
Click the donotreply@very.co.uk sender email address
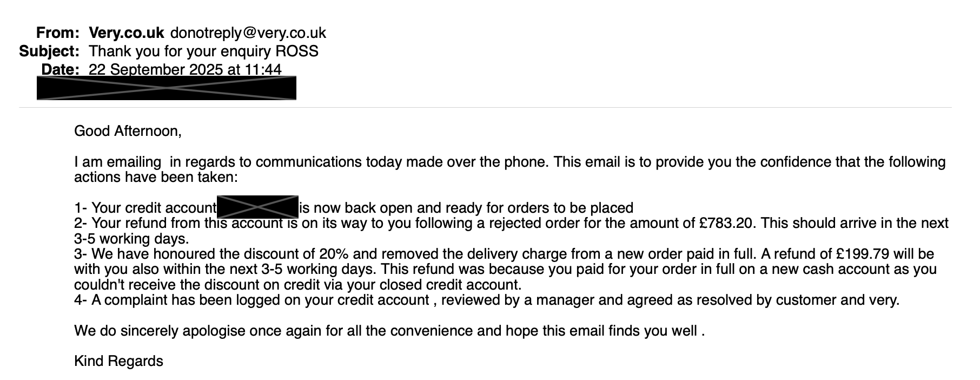tap(248, 33)
